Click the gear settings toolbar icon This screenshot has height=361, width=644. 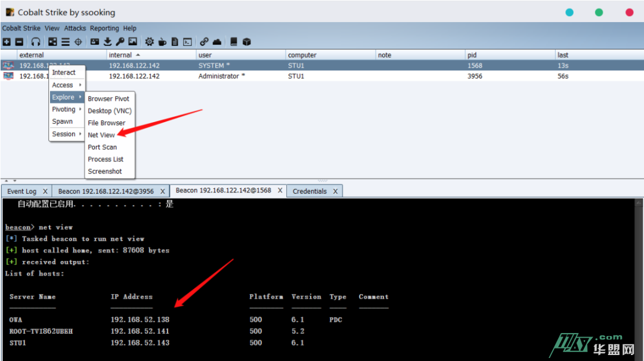coord(149,42)
